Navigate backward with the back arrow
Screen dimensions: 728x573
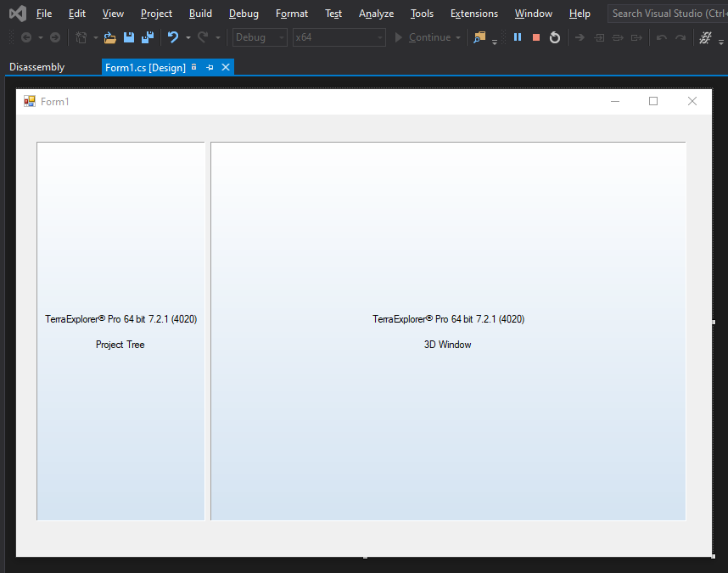(26, 37)
